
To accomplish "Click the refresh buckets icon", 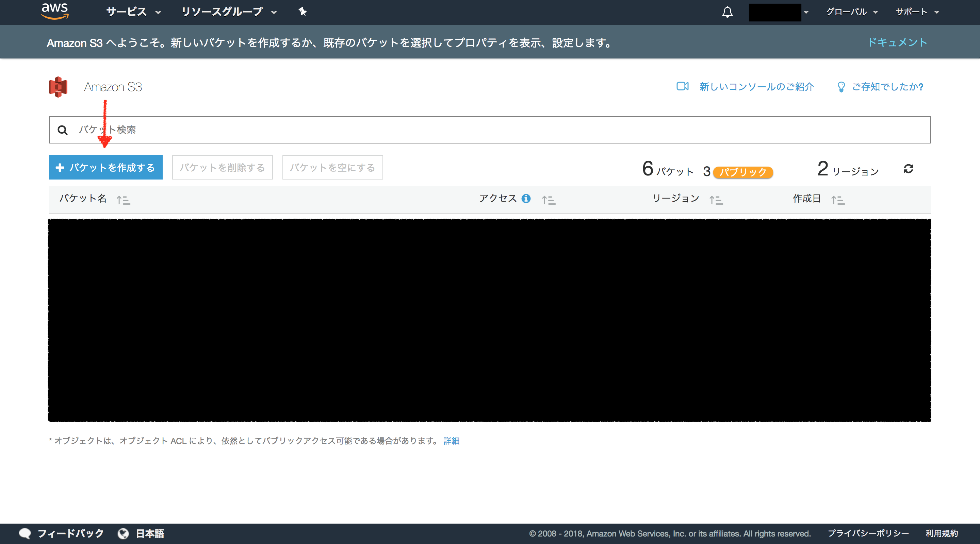I will [909, 168].
